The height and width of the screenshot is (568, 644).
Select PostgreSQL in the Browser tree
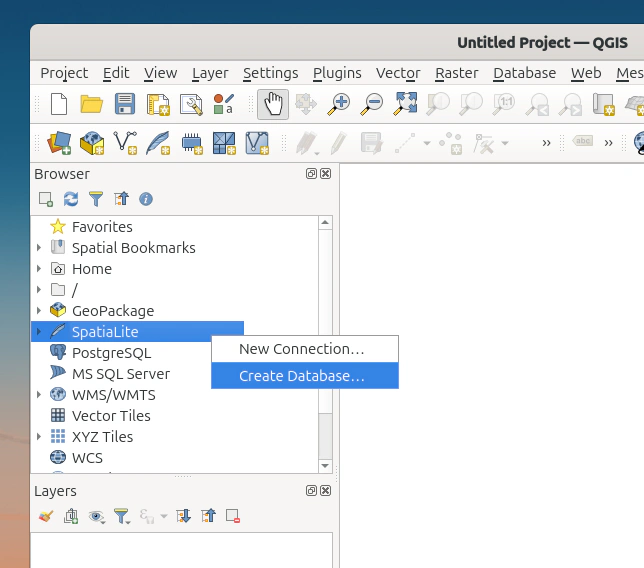click(111, 353)
